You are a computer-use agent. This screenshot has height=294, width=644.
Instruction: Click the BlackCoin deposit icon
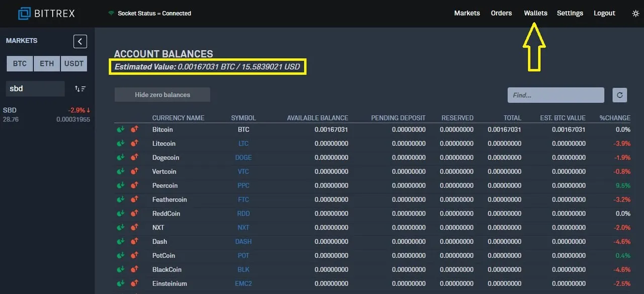(120, 270)
